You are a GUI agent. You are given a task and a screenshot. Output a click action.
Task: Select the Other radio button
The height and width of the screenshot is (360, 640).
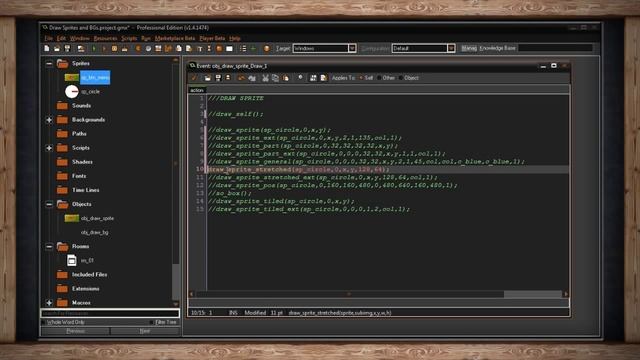[379, 78]
